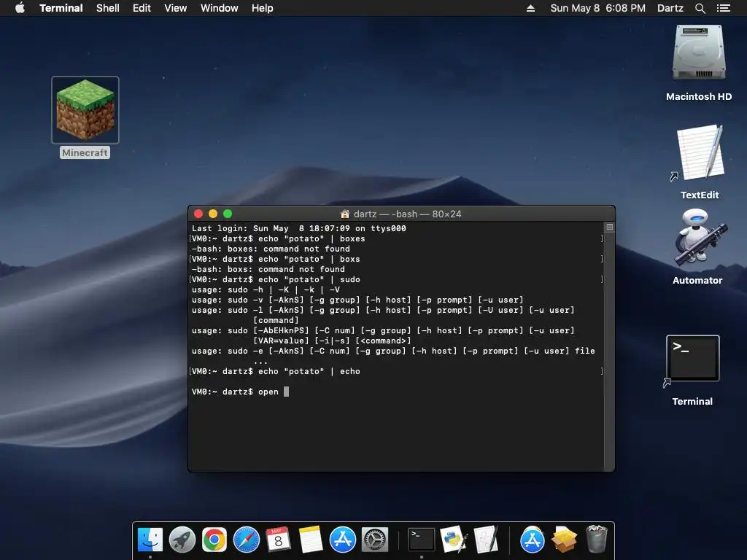Open Launchpad from the Dock
Image resolution: width=747 pixels, height=560 pixels.
coord(182,540)
